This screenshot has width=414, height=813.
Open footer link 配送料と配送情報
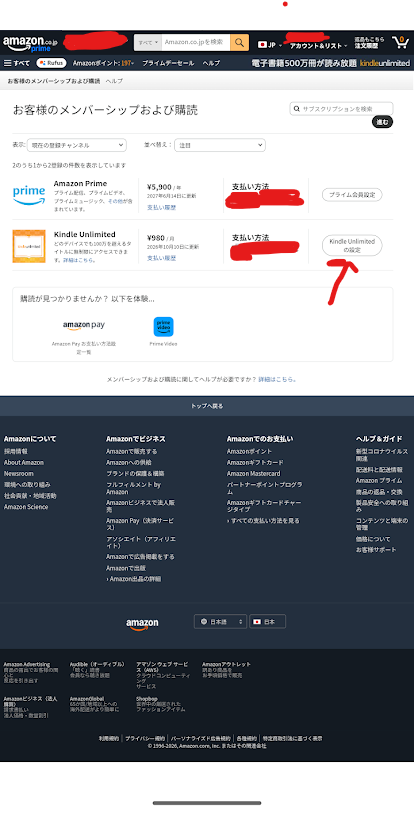379,470
